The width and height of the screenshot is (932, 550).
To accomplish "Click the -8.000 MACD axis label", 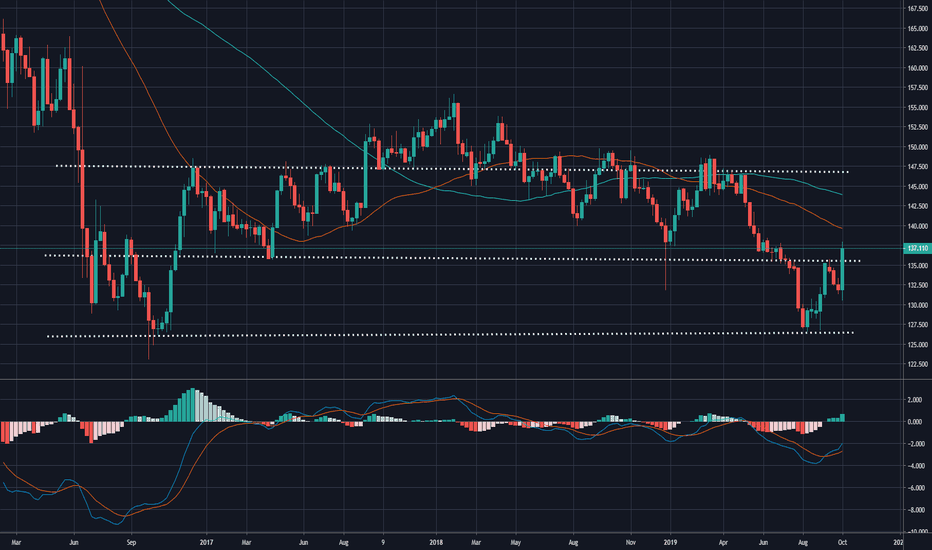I will pos(914,510).
